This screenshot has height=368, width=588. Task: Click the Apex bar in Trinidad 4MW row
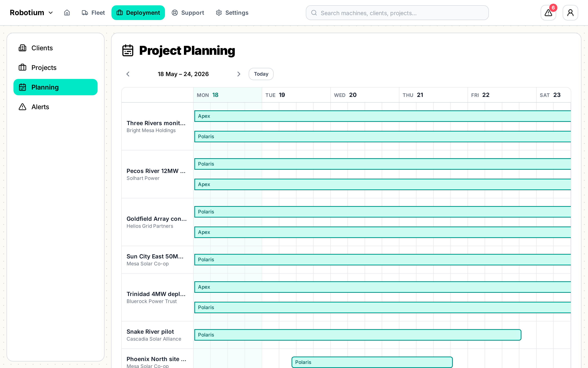(383, 287)
